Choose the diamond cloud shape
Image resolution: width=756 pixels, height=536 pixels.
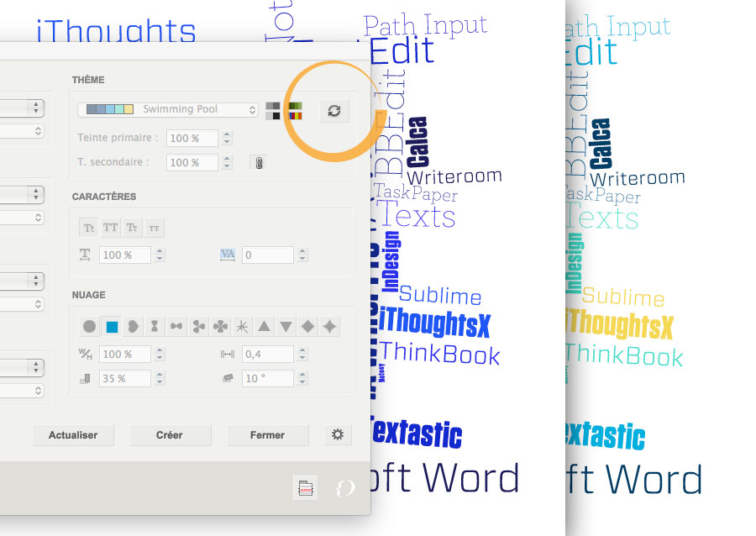pyautogui.click(x=307, y=327)
